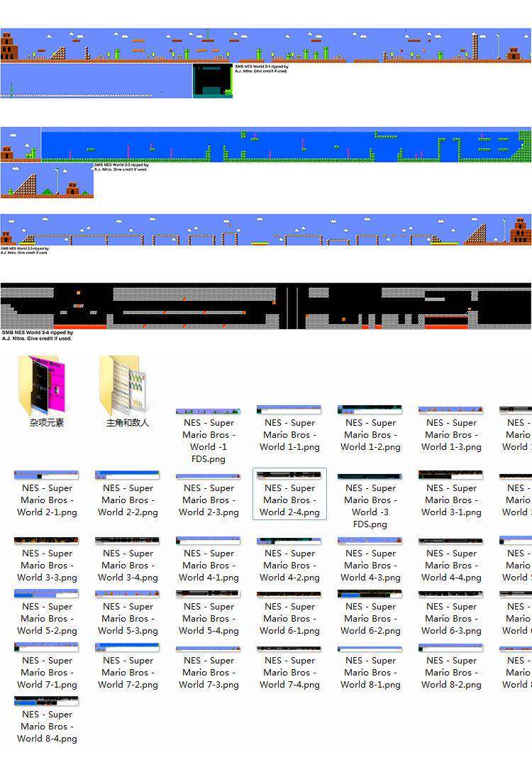Image resolution: width=532 pixels, height=760 pixels.
Task: Select the World 4-3.png file
Action: pos(370,559)
